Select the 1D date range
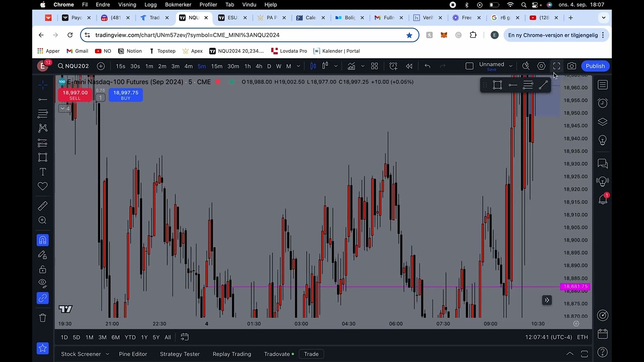This screenshot has width=644, height=362. (x=64, y=337)
